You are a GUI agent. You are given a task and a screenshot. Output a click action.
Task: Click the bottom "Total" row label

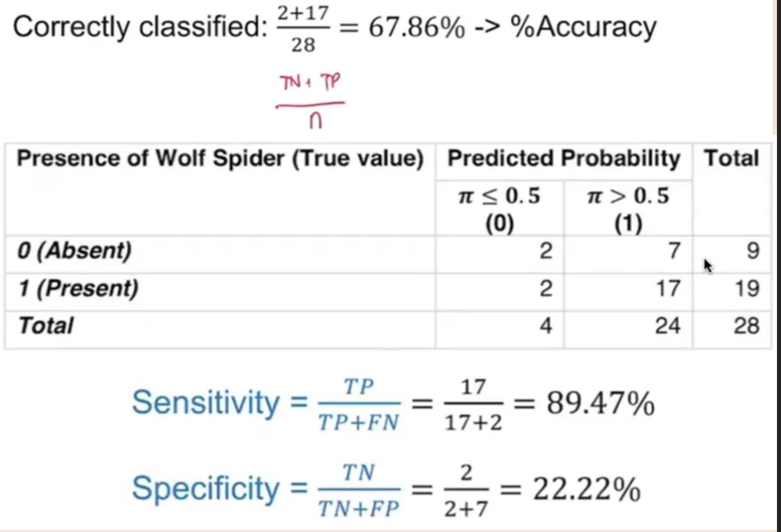coord(46,326)
